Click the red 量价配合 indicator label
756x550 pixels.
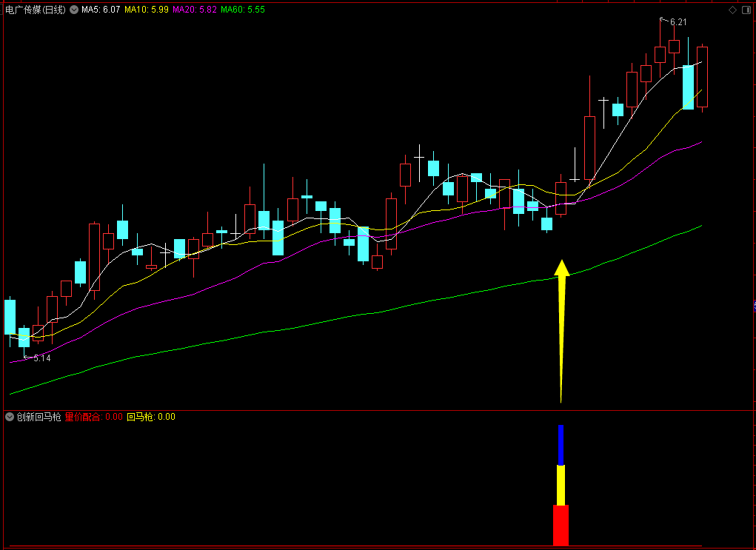94,417
